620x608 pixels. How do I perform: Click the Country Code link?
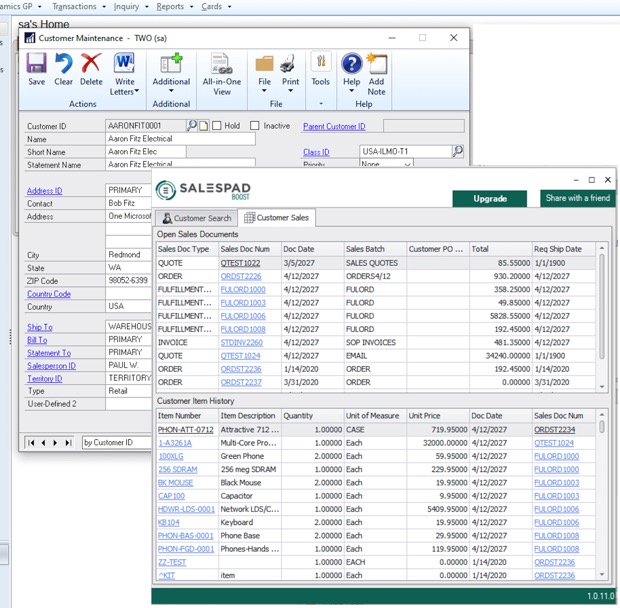49,294
